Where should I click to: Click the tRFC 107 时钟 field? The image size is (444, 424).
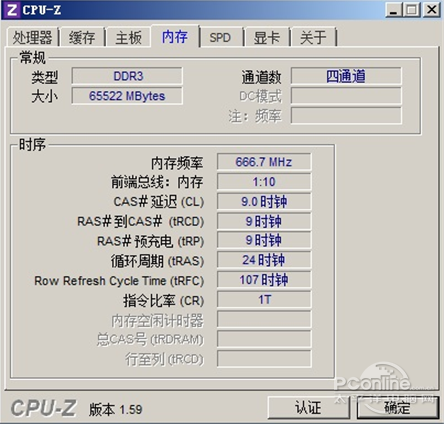[x=264, y=280]
